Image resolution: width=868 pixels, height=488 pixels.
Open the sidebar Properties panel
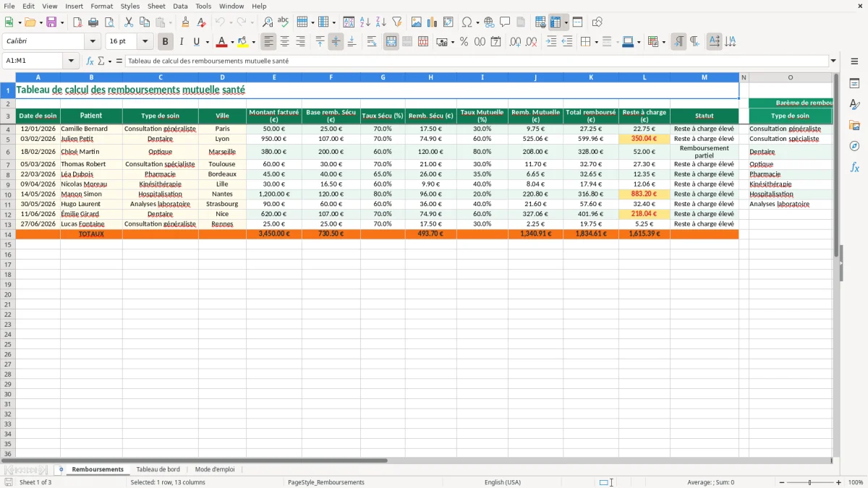[854, 84]
